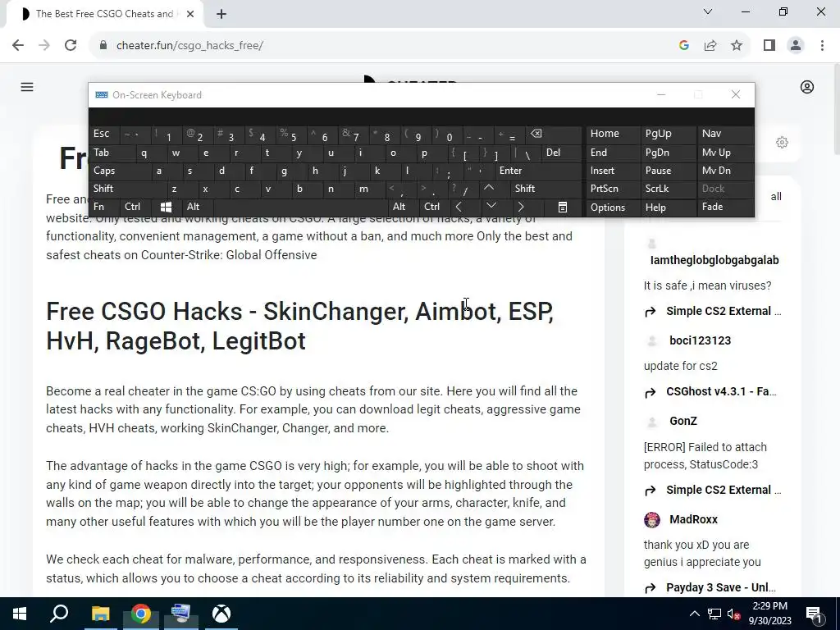The image size is (840, 630).
Task: Tap the Esc key on the On-Screen Keyboard
Action: coord(104,134)
